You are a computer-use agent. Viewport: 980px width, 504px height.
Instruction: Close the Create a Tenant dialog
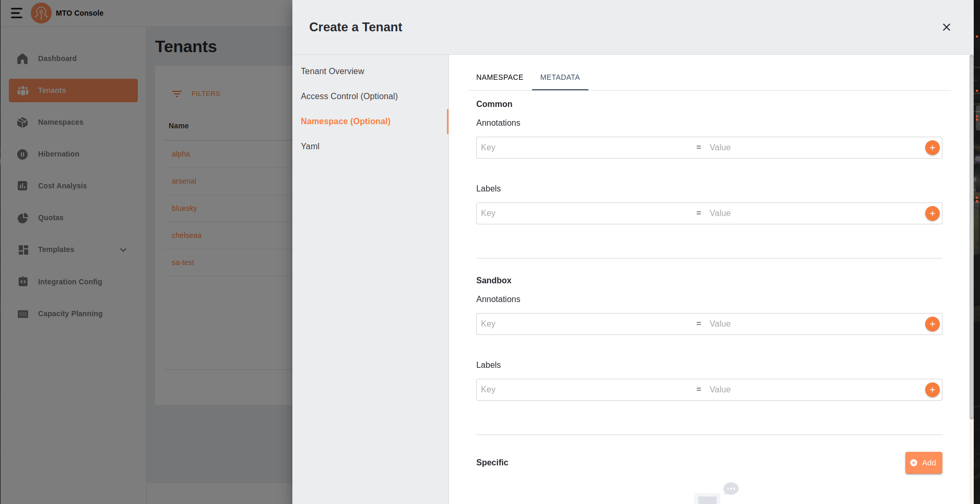946,27
